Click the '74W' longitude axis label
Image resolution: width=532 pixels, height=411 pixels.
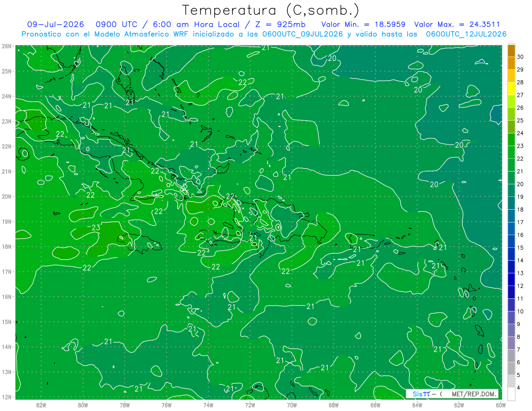tap(208, 404)
